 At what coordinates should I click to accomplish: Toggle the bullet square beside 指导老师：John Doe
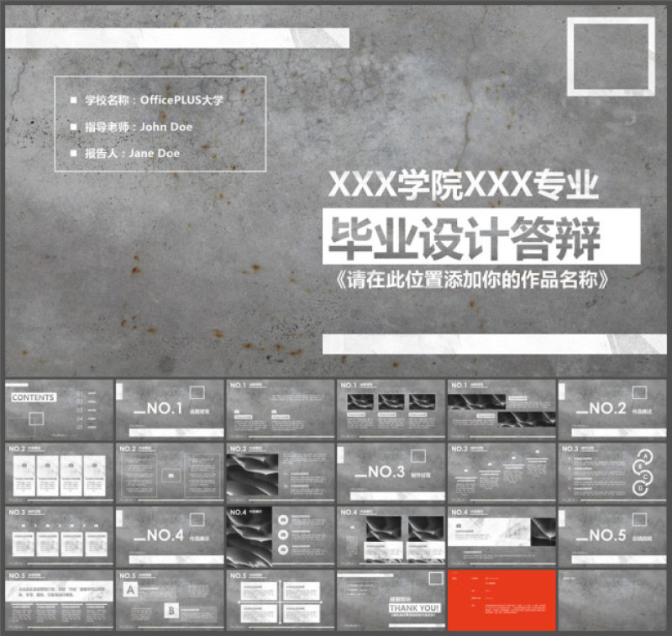(x=73, y=126)
